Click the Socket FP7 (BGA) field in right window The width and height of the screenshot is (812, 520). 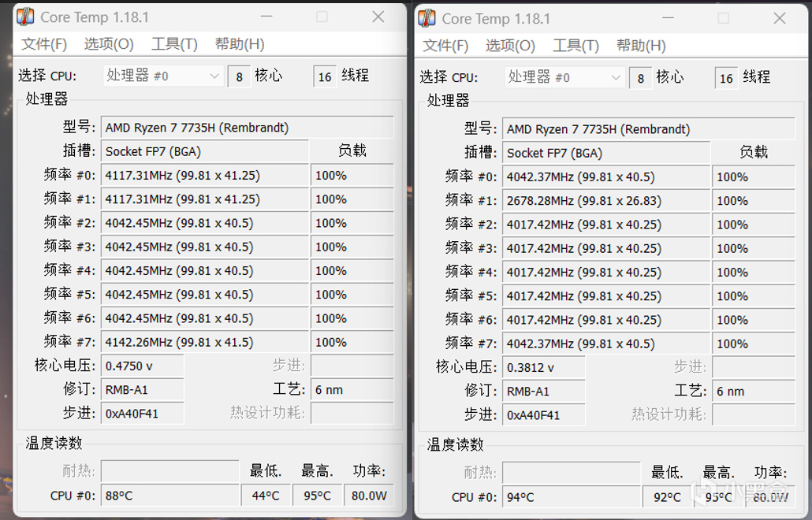(607, 153)
